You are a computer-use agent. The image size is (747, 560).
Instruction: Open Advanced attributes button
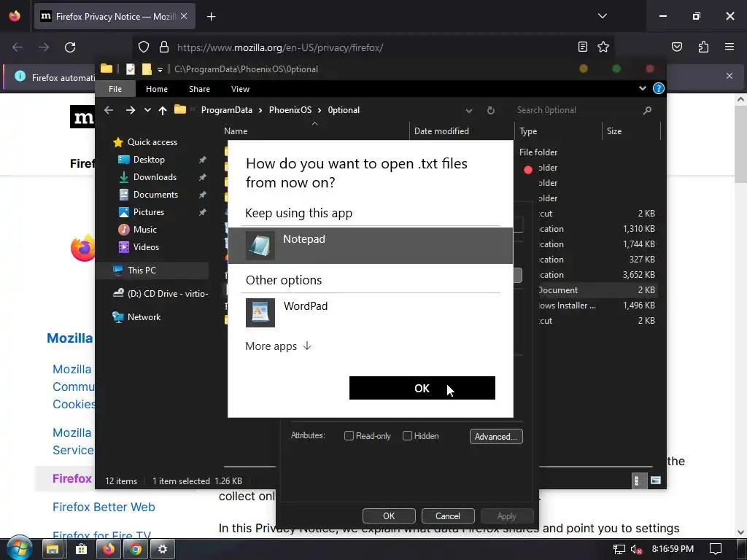click(x=496, y=437)
